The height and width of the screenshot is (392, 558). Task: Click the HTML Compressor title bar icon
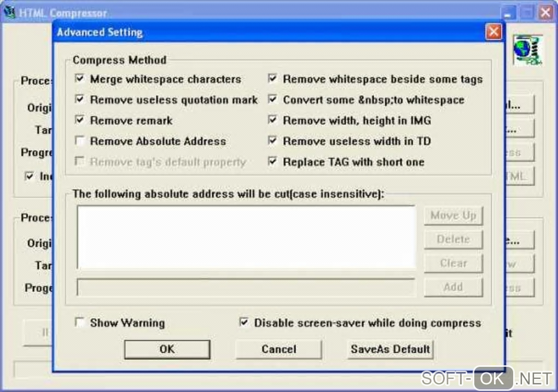tap(9, 13)
